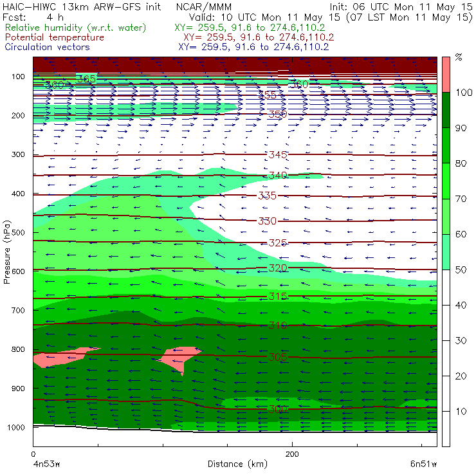Click the 70–80% bright green colorbar segment

coord(446,181)
